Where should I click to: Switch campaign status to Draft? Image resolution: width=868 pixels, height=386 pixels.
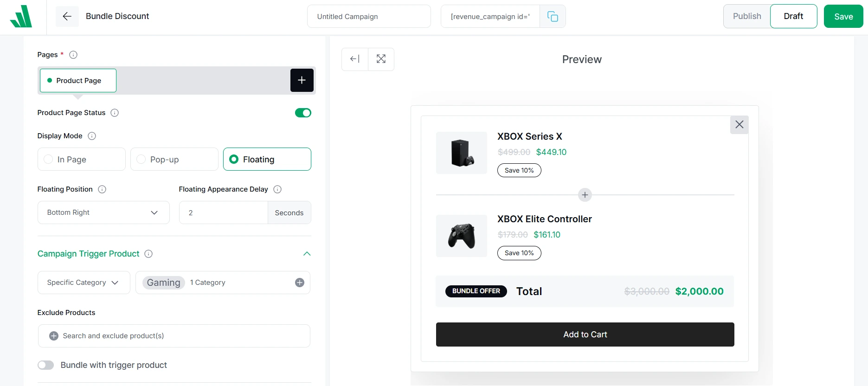(x=794, y=16)
